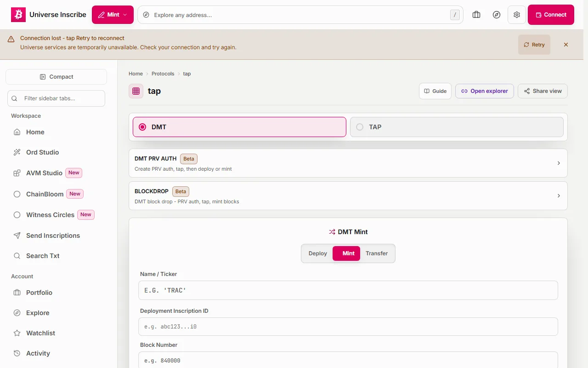Screen dimensions: 588x368
Task: Expand the BLOCKDROP row
Action: tap(348, 196)
